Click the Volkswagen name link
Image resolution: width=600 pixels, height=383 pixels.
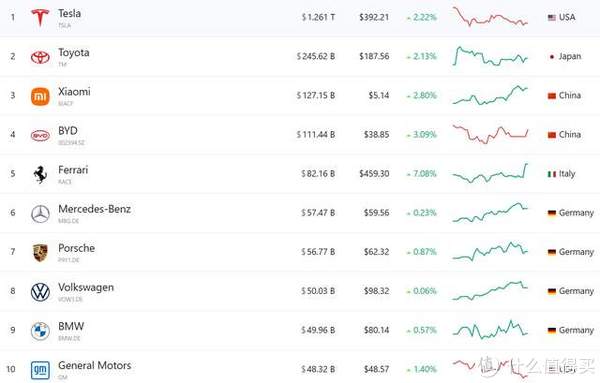coord(86,287)
